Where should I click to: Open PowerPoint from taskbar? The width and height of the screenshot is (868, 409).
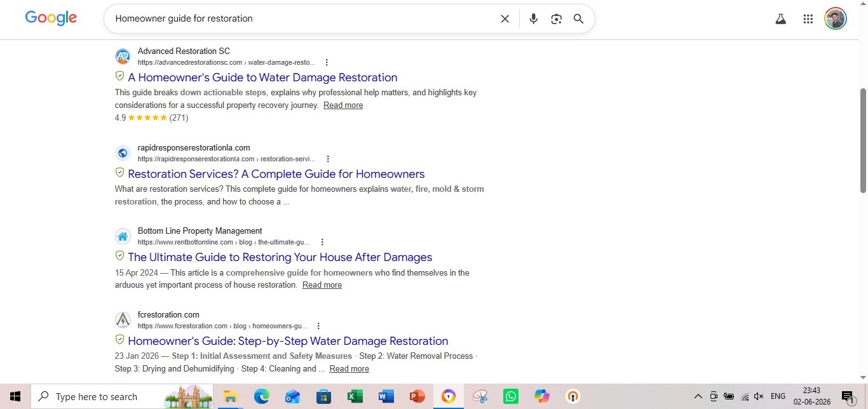click(417, 396)
